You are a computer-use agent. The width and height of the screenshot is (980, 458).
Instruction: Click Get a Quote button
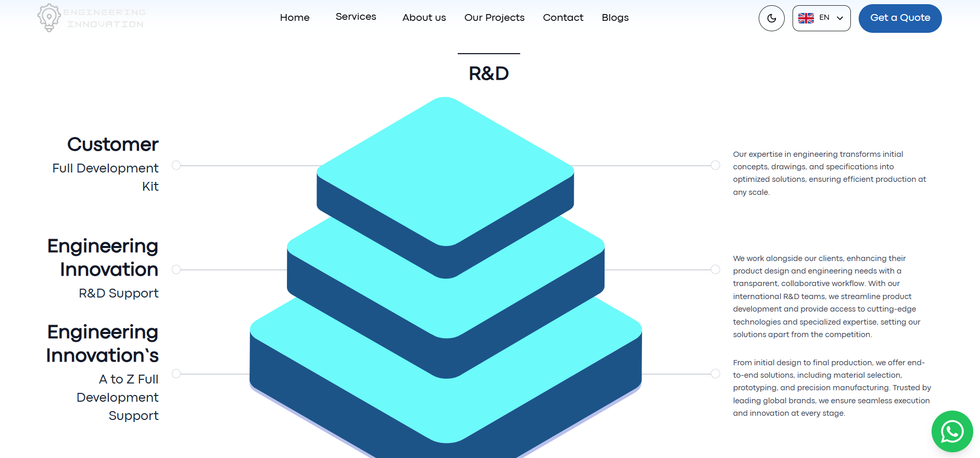900,18
